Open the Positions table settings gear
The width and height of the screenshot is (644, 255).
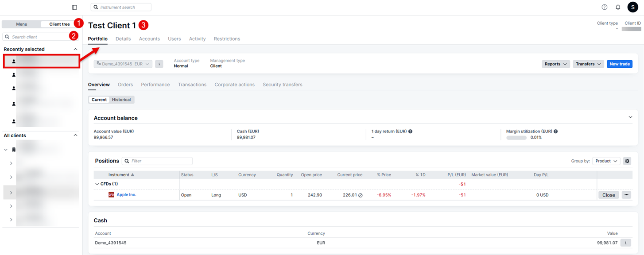coord(627,161)
